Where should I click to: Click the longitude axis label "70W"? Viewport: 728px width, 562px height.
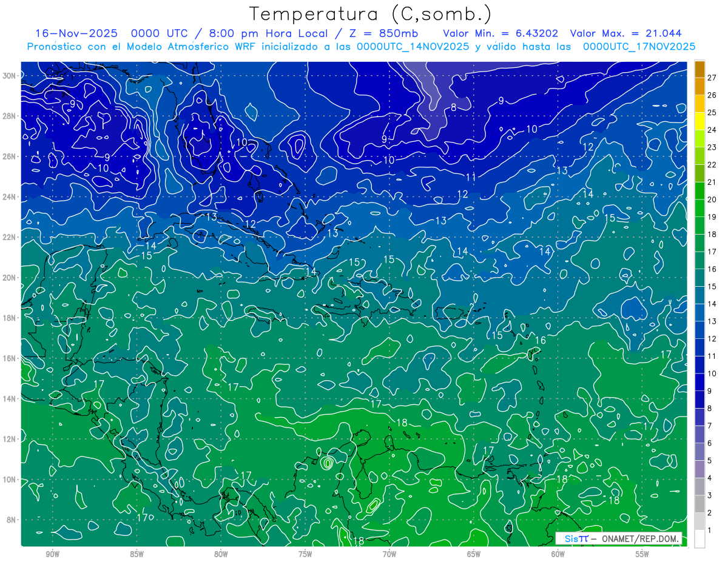click(x=389, y=554)
